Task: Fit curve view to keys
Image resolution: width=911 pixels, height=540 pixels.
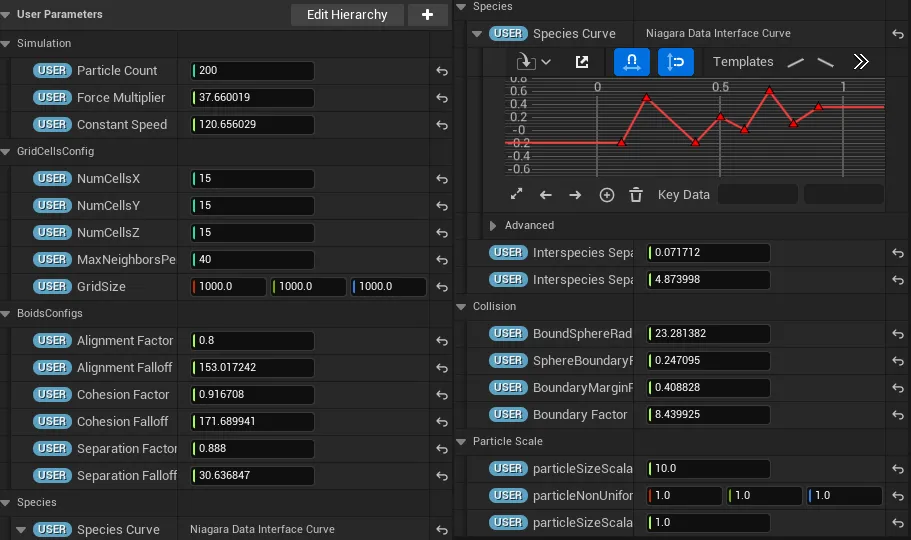Action: coord(517,194)
